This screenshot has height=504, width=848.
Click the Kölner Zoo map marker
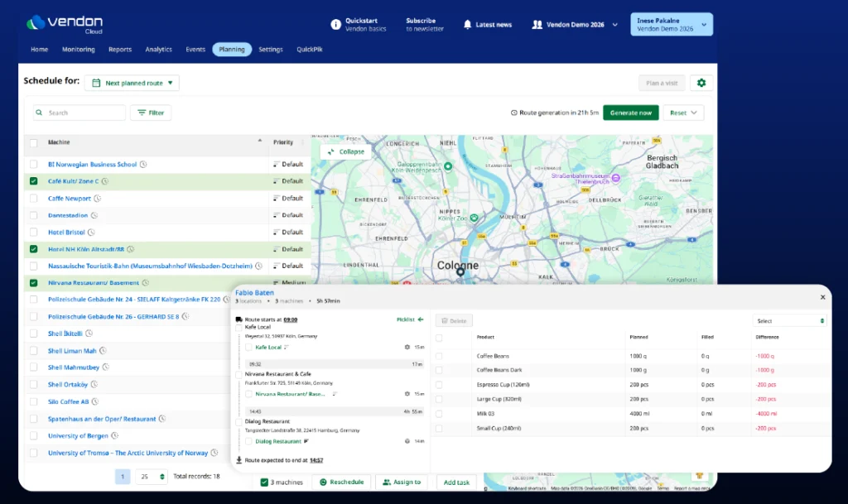point(475,218)
